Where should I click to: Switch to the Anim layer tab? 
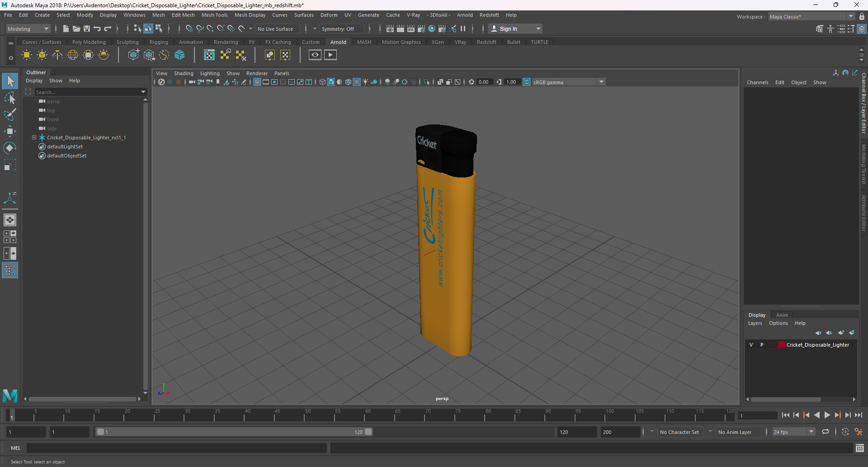coord(782,315)
